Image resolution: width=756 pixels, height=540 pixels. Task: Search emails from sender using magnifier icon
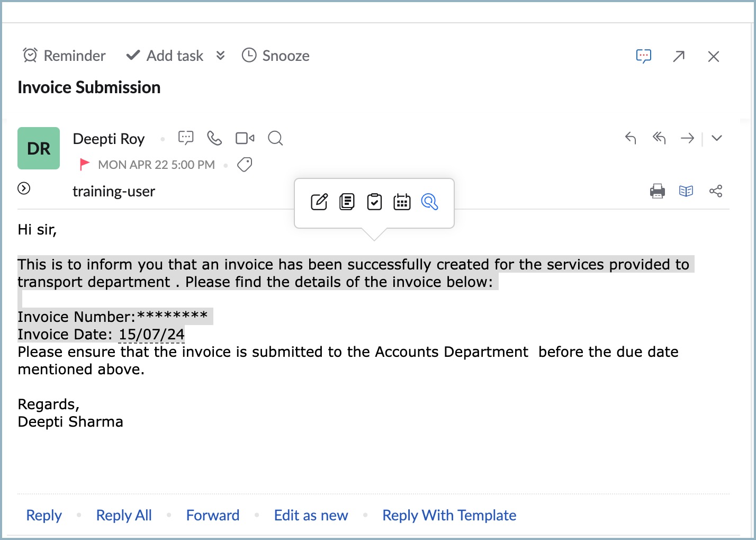pyautogui.click(x=275, y=139)
